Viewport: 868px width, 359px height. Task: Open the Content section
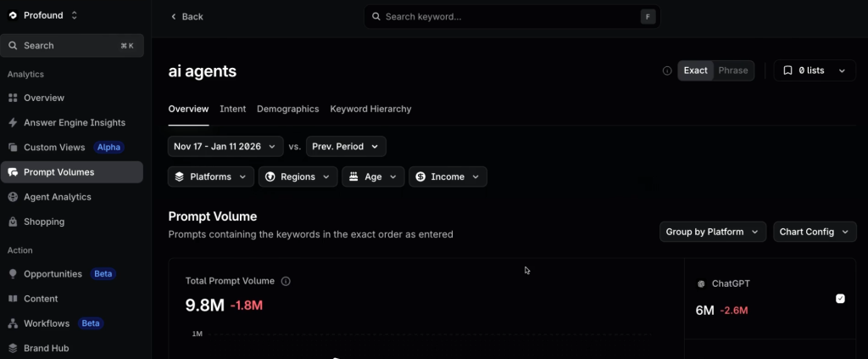coord(72,299)
